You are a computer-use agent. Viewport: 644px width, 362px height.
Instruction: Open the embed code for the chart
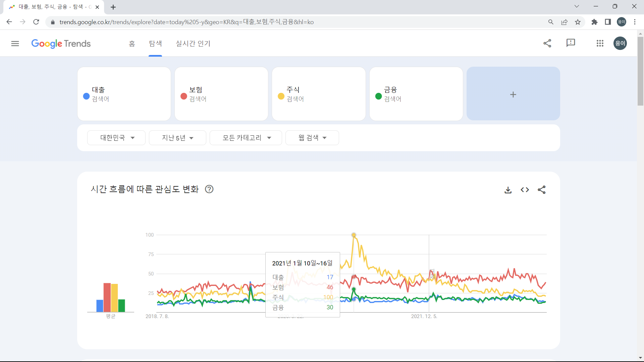click(x=525, y=190)
